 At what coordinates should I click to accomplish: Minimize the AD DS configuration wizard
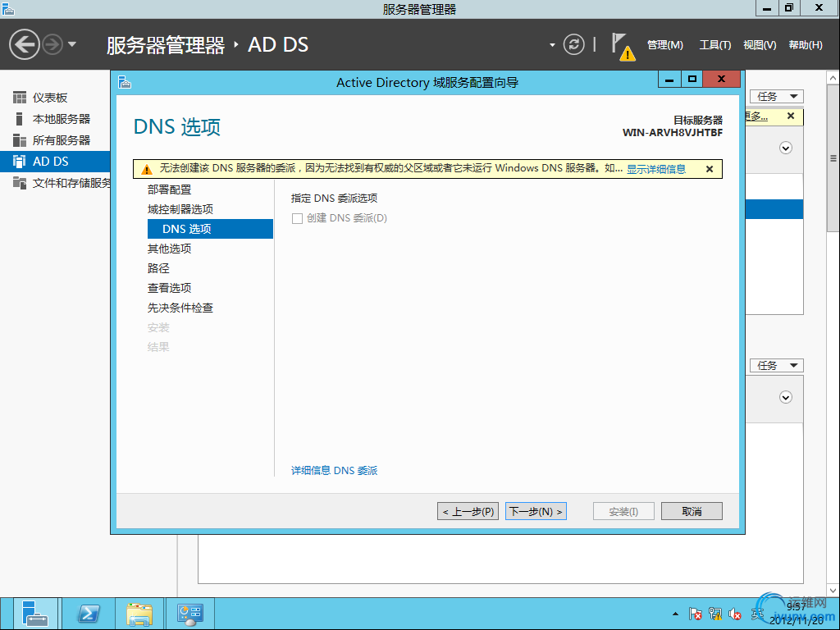[669, 80]
